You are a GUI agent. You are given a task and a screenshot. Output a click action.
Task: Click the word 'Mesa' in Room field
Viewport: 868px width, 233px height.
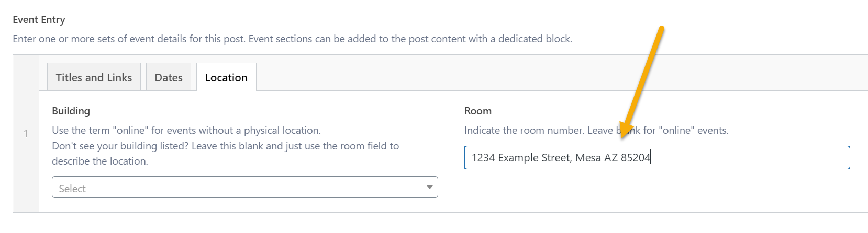(x=588, y=158)
